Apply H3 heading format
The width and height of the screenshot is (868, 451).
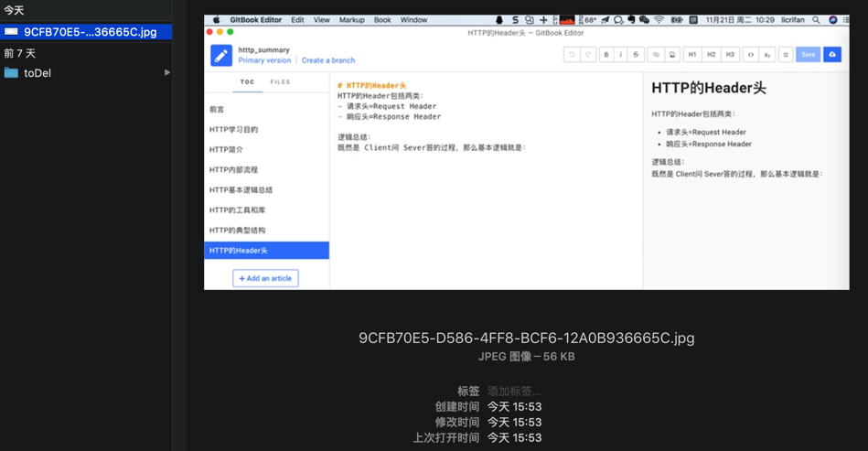click(730, 54)
